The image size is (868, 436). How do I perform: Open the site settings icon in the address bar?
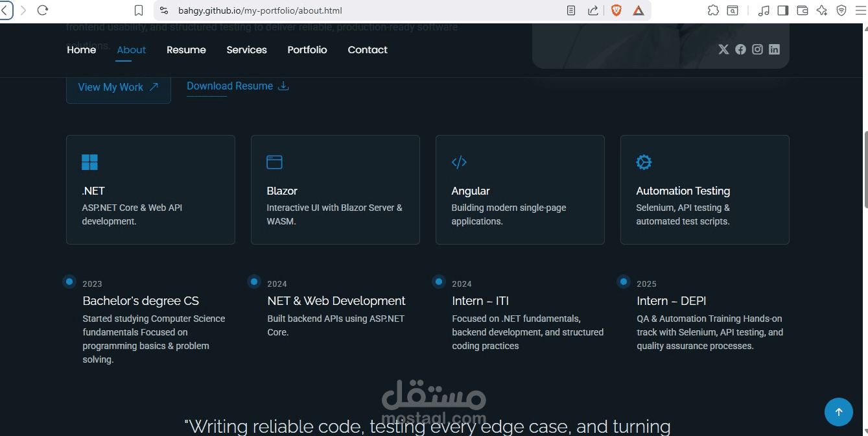[163, 10]
